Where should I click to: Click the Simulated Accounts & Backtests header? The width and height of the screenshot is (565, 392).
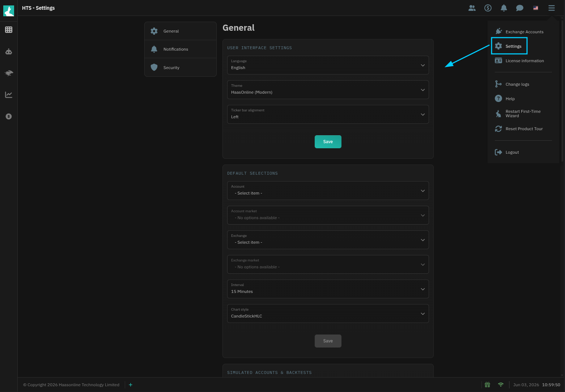(269, 372)
